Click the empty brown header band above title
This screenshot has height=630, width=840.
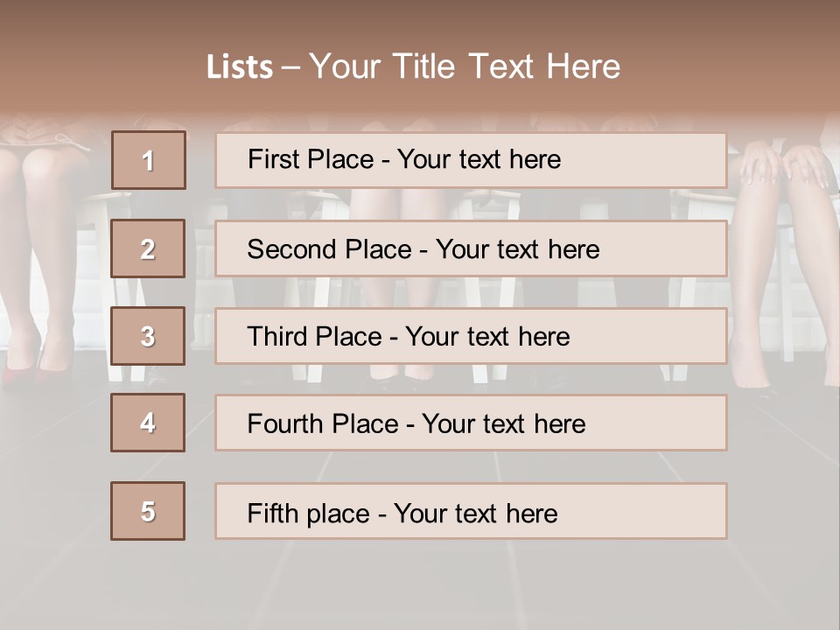coord(420,19)
